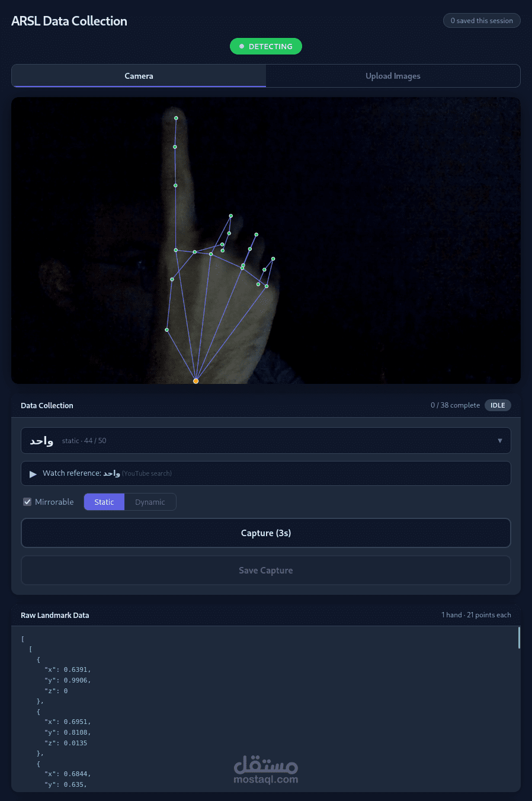Click the 0 / 38 complete progress text
The height and width of the screenshot is (801, 532).
tap(455, 405)
